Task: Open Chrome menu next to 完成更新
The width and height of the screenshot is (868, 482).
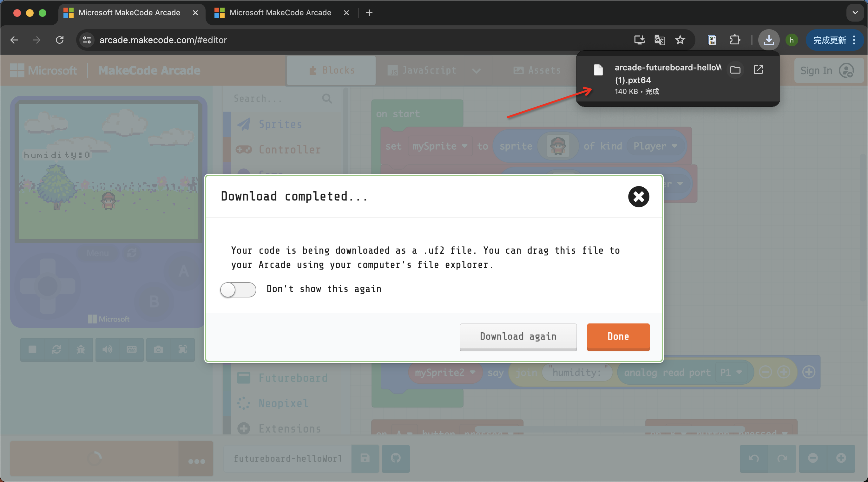Action: pyautogui.click(x=854, y=40)
